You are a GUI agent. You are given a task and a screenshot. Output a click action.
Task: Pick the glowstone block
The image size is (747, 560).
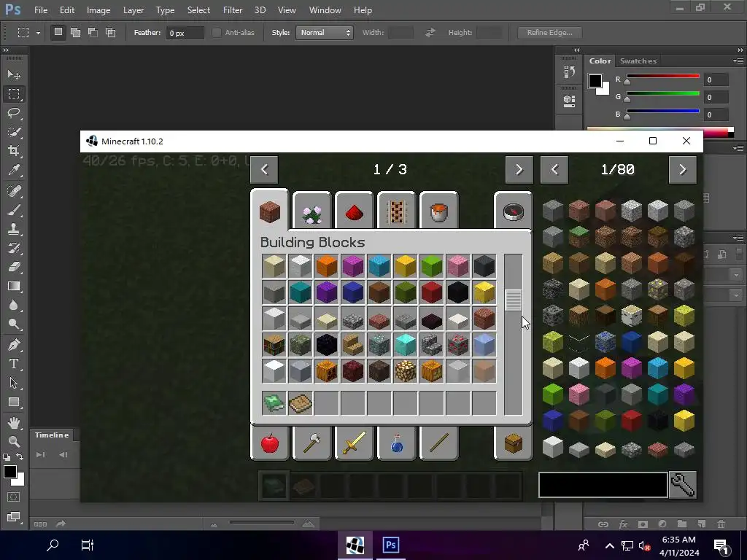(x=406, y=371)
